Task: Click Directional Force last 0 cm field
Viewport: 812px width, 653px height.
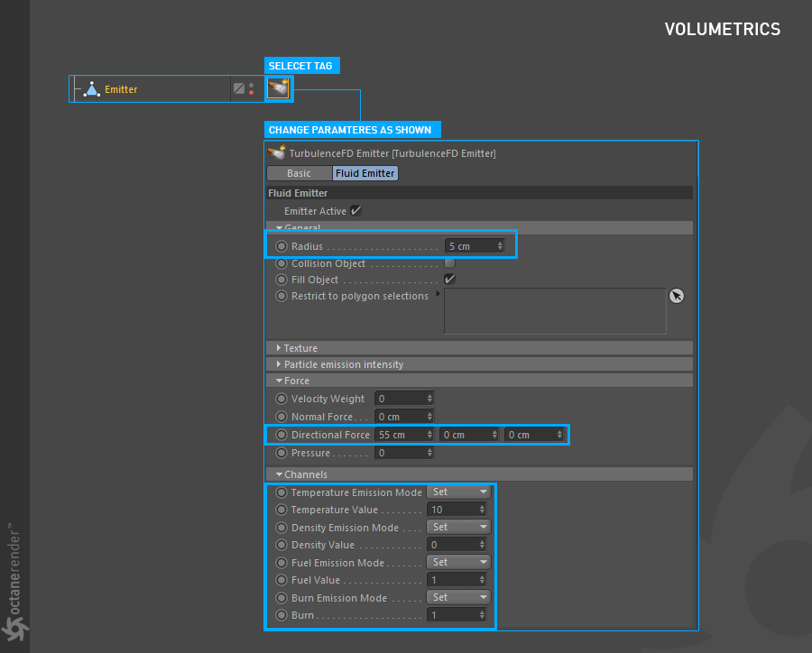Action: click(x=534, y=435)
